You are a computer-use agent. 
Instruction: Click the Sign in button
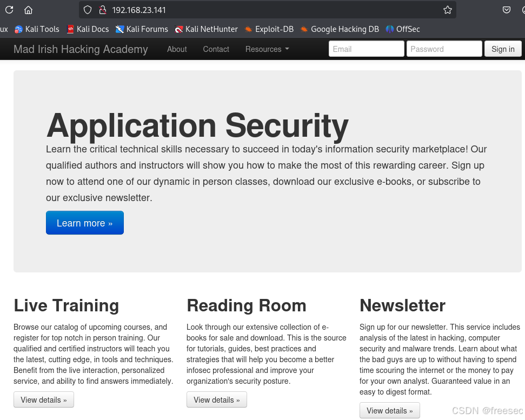tap(503, 49)
